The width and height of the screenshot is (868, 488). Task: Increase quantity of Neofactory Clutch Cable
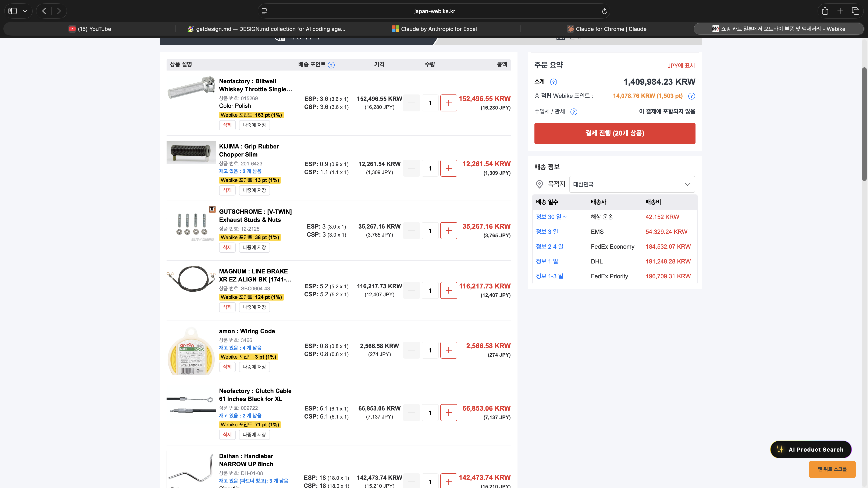448,413
